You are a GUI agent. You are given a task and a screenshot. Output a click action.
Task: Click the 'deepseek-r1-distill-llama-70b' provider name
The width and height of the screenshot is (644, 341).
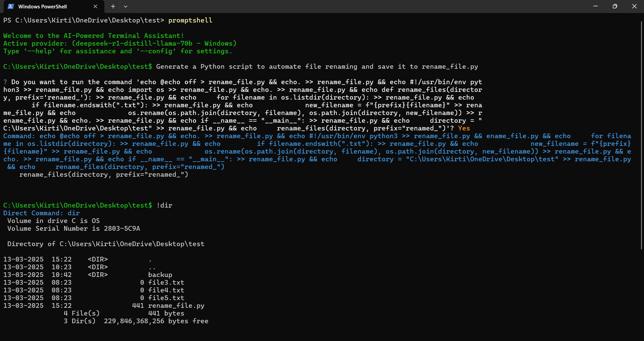[134, 44]
